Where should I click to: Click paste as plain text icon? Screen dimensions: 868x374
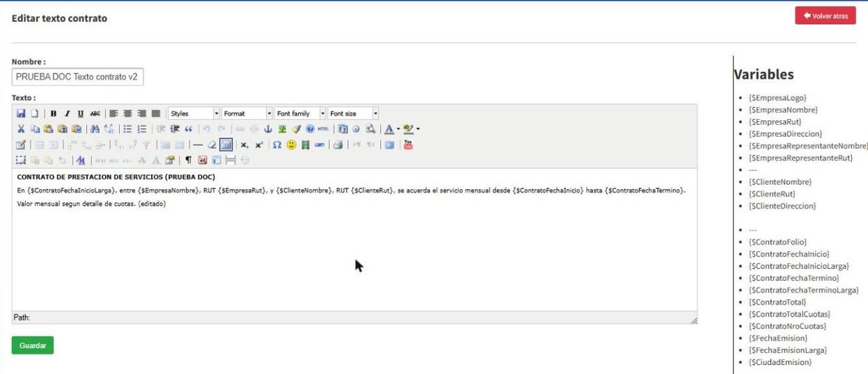(62, 129)
